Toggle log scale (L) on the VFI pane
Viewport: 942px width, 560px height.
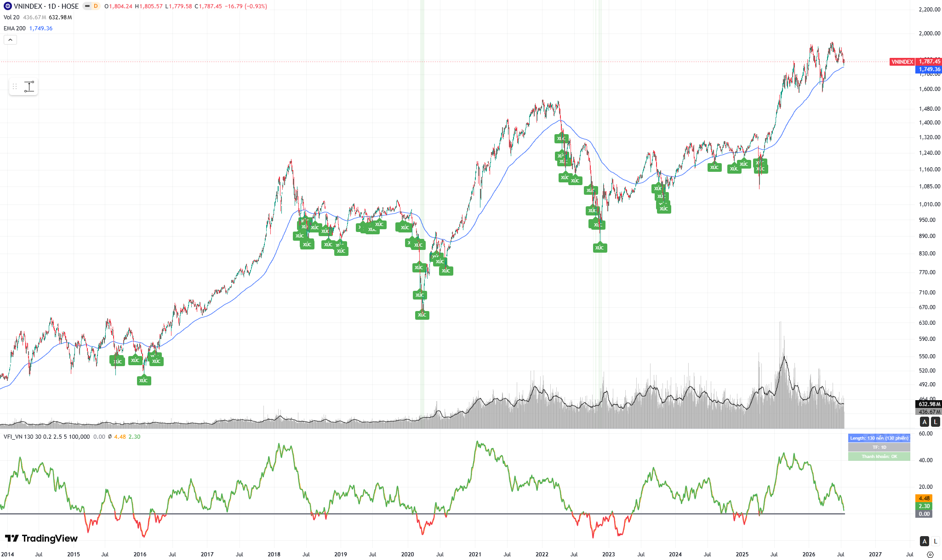click(935, 541)
